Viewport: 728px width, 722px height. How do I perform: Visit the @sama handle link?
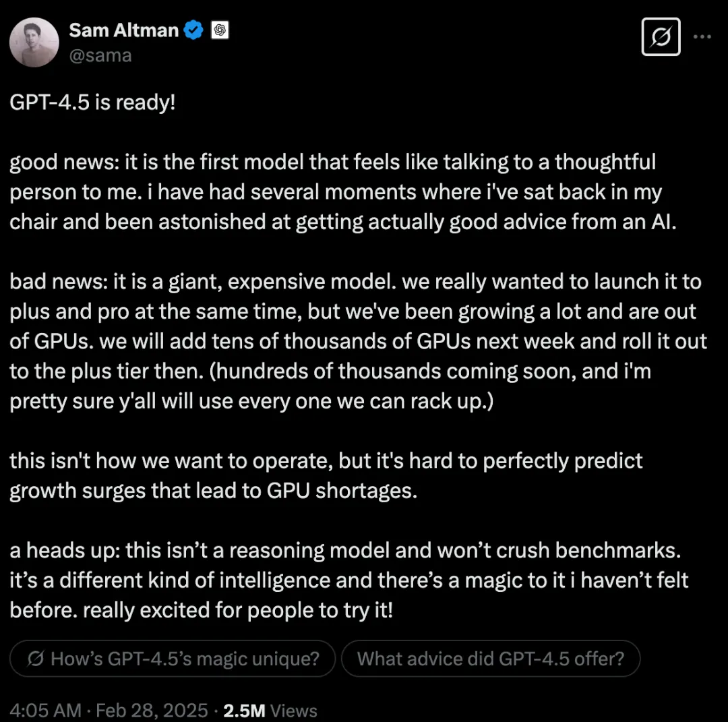100,55
